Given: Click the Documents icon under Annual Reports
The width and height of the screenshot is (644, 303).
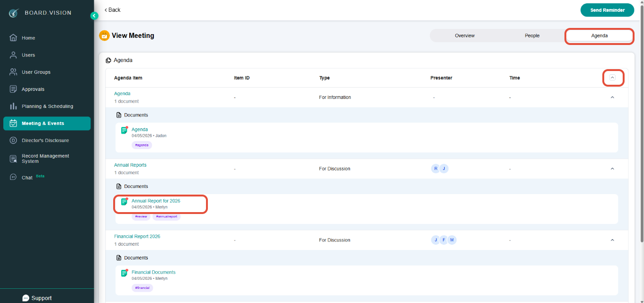Looking at the screenshot, I should tap(119, 187).
